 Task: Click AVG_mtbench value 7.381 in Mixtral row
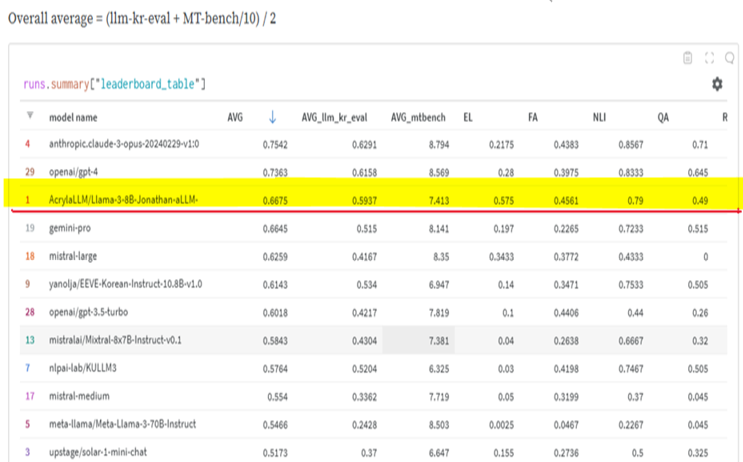[x=439, y=341]
